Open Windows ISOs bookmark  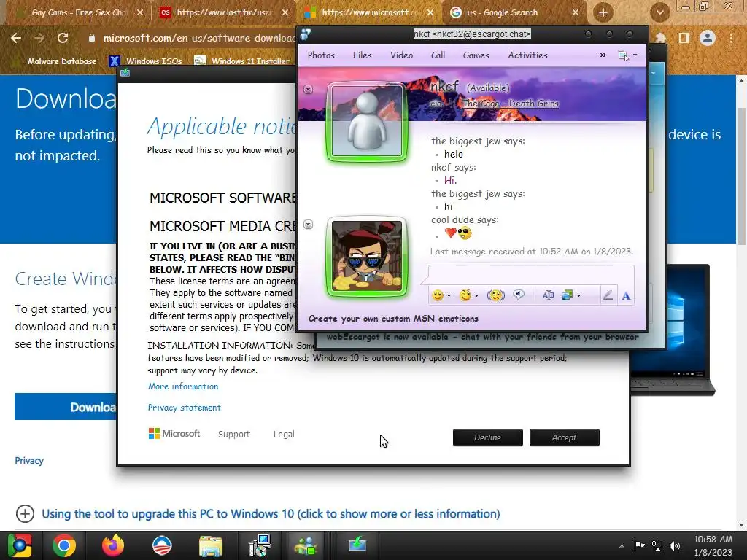(x=146, y=61)
